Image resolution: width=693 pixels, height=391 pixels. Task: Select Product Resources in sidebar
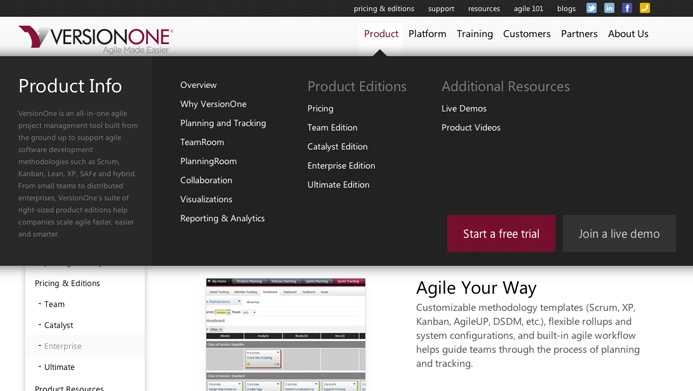pyautogui.click(x=69, y=388)
